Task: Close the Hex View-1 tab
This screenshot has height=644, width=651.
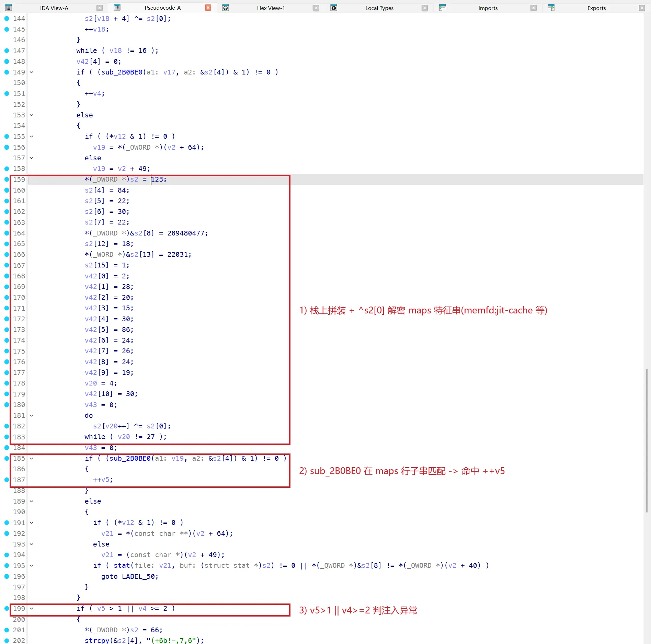Action: pos(317,8)
